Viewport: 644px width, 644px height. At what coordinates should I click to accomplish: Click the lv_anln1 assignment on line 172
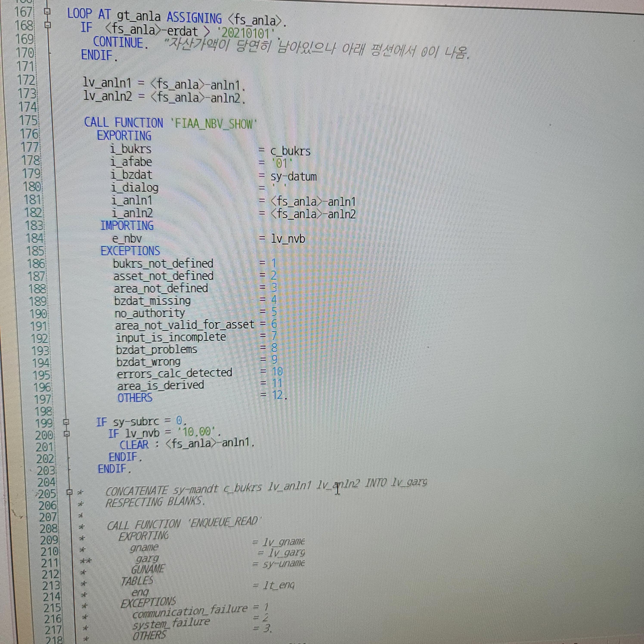[164, 84]
